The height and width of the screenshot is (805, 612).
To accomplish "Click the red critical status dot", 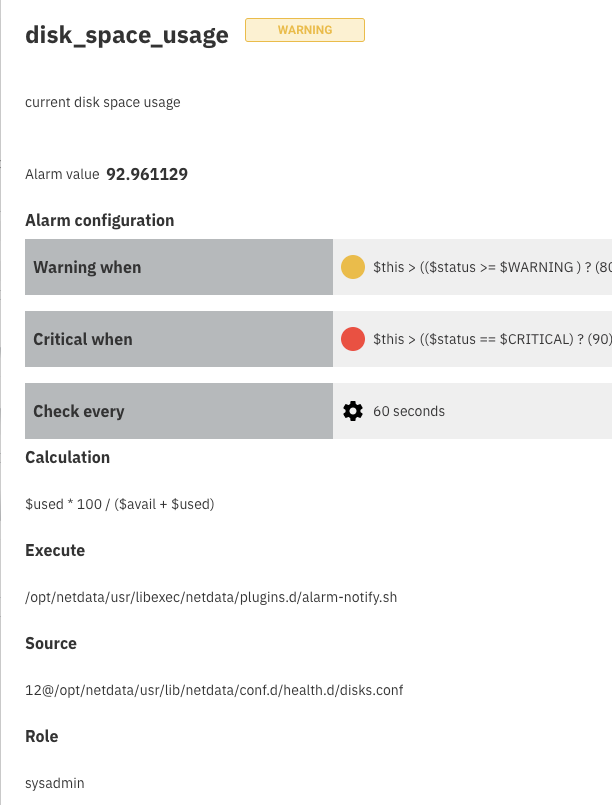I will coord(352,339).
